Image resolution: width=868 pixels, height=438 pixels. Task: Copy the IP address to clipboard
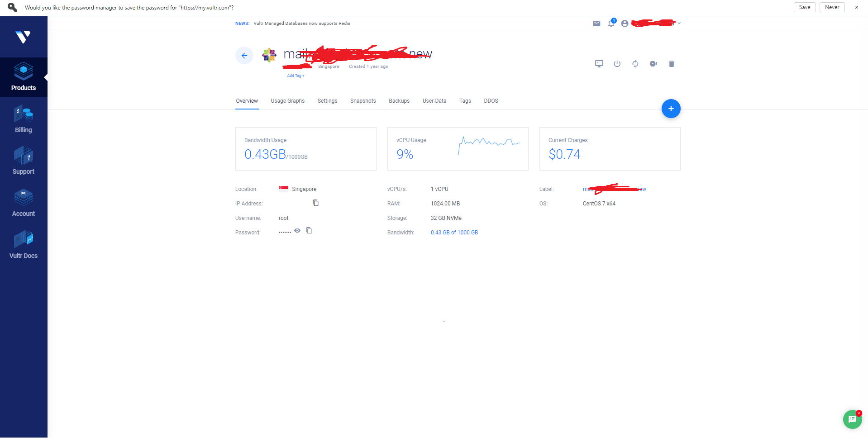(315, 203)
